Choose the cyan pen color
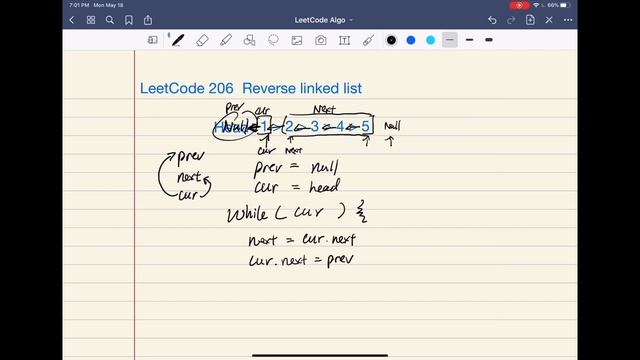The image size is (640, 360). click(431, 40)
